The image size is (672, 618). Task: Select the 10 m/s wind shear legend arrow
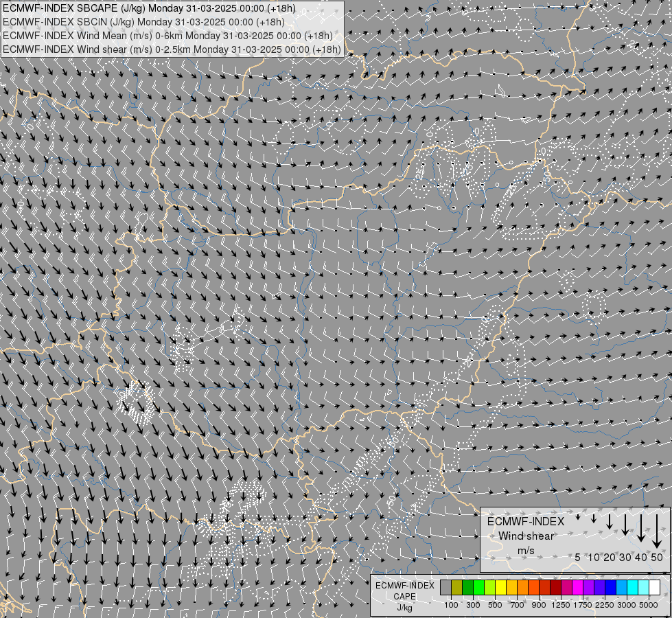click(594, 518)
